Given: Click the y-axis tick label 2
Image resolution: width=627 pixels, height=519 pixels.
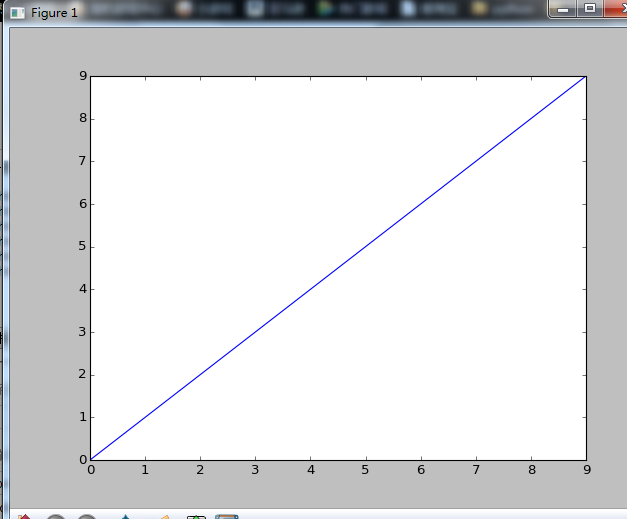Looking at the screenshot, I should click(x=82, y=374).
